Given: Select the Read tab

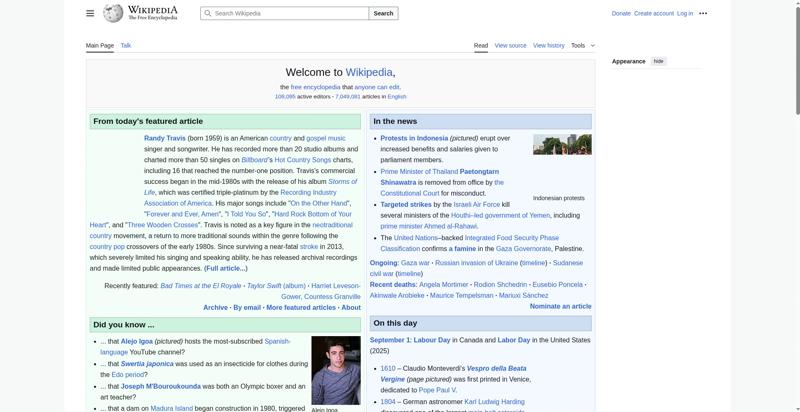Looking at the screenshot, I should point(481,45).
